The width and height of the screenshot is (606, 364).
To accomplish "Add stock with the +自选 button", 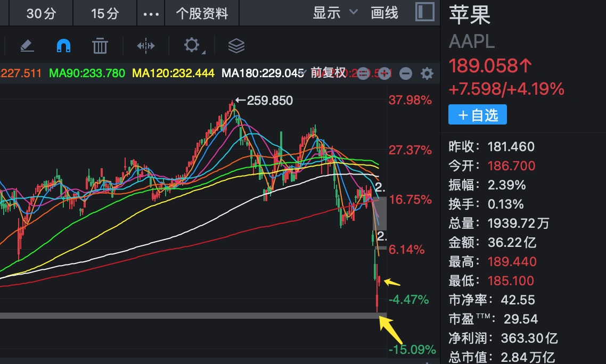I will (x=477, y=115).
